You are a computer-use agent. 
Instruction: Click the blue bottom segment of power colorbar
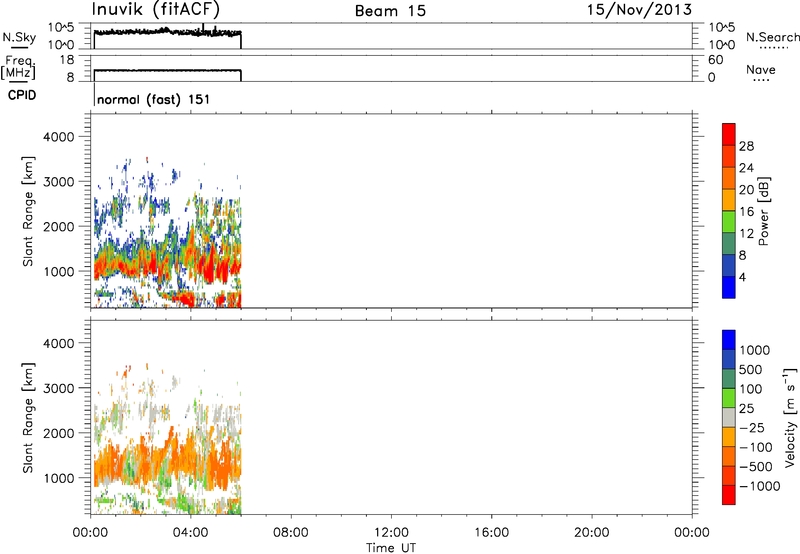729,287
